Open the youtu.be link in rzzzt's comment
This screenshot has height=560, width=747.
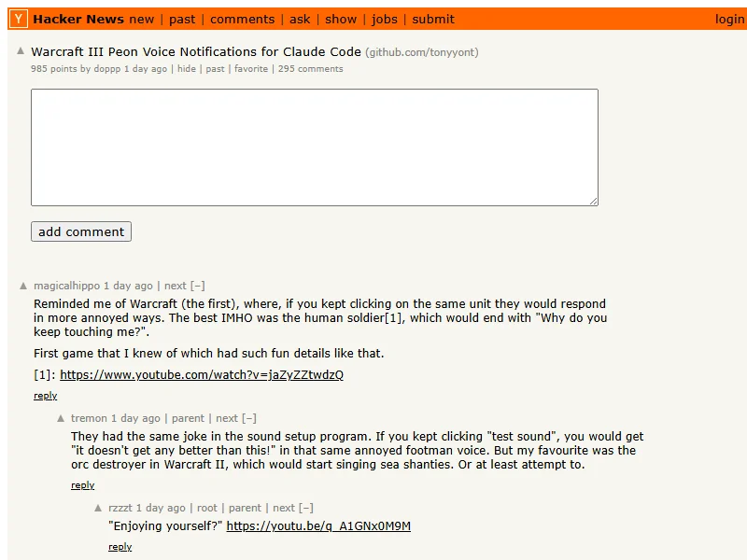318,525
